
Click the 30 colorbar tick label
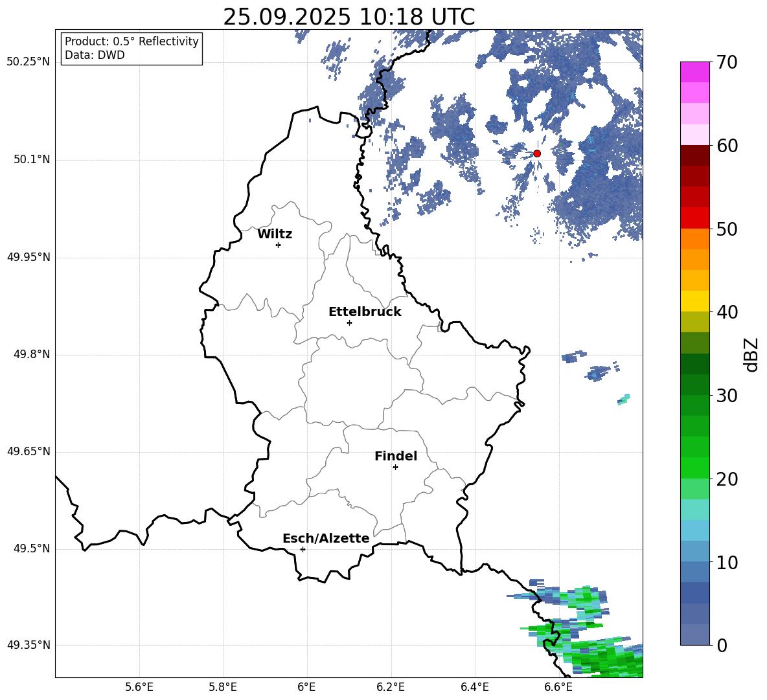pos(727,396)
